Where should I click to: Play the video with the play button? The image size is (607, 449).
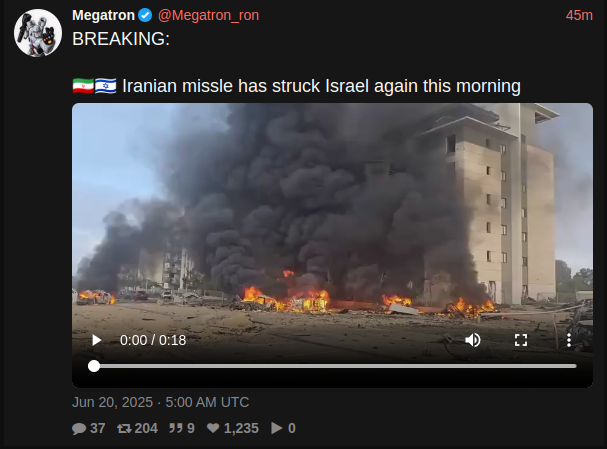(x=96, y=340)
